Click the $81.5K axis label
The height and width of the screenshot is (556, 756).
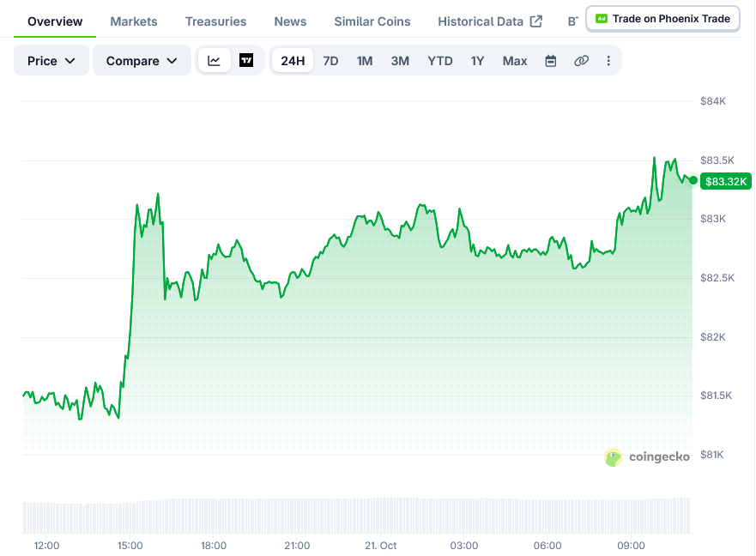point(716,396)
